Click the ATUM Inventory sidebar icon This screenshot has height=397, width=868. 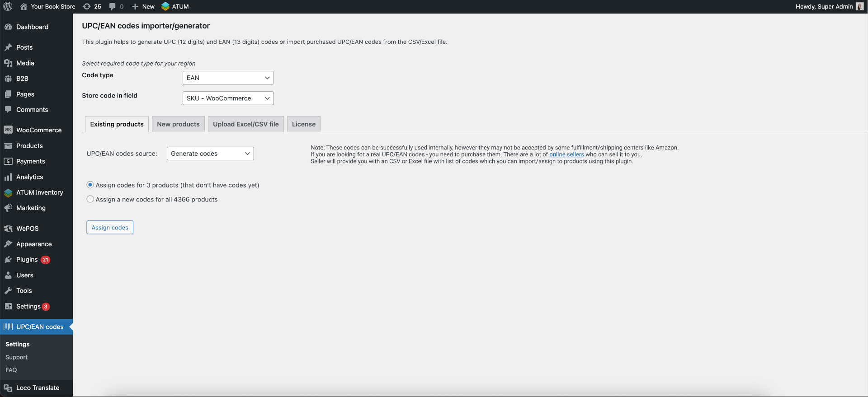click(8, 193)
